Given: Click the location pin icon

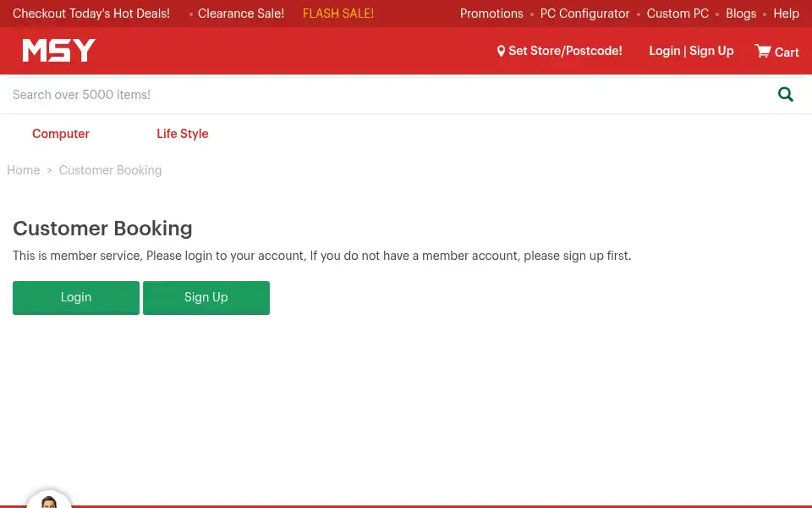Looking at the screenshot, I should 501,51.
